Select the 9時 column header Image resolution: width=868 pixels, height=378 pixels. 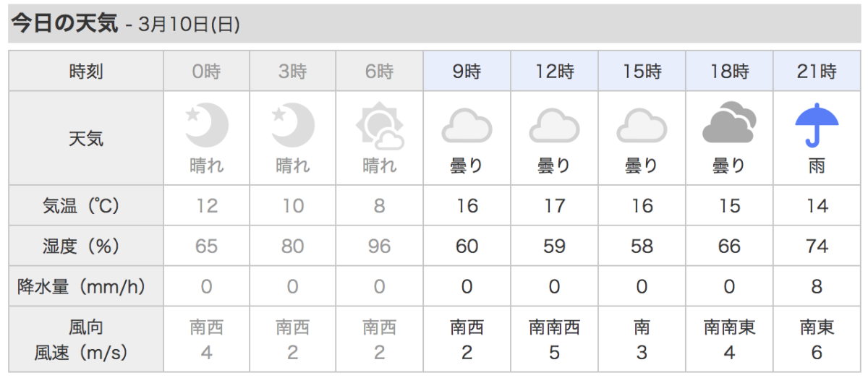467,71
